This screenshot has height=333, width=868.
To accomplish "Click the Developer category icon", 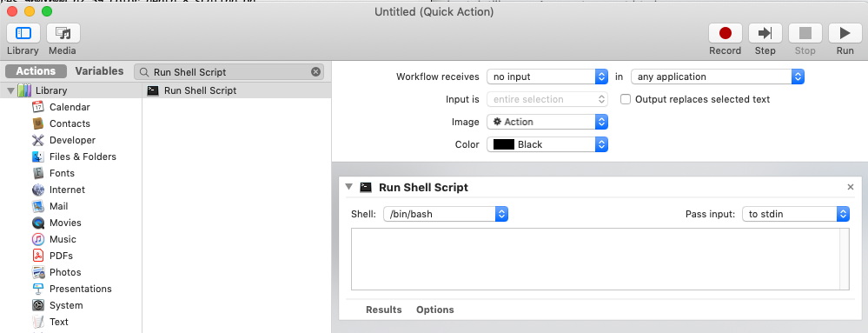I will pyautogui.click(x=38, y=140).
